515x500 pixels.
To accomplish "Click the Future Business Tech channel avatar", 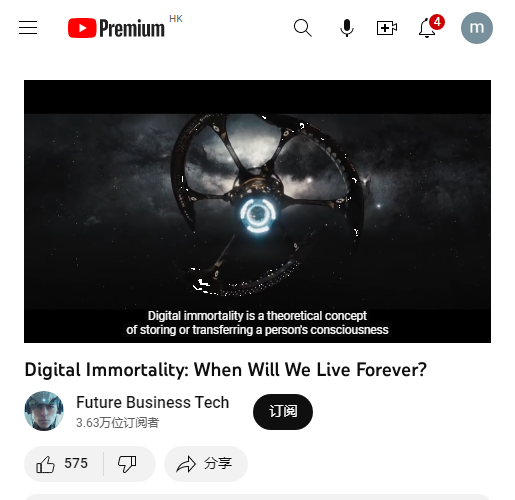I will point(44,411).
